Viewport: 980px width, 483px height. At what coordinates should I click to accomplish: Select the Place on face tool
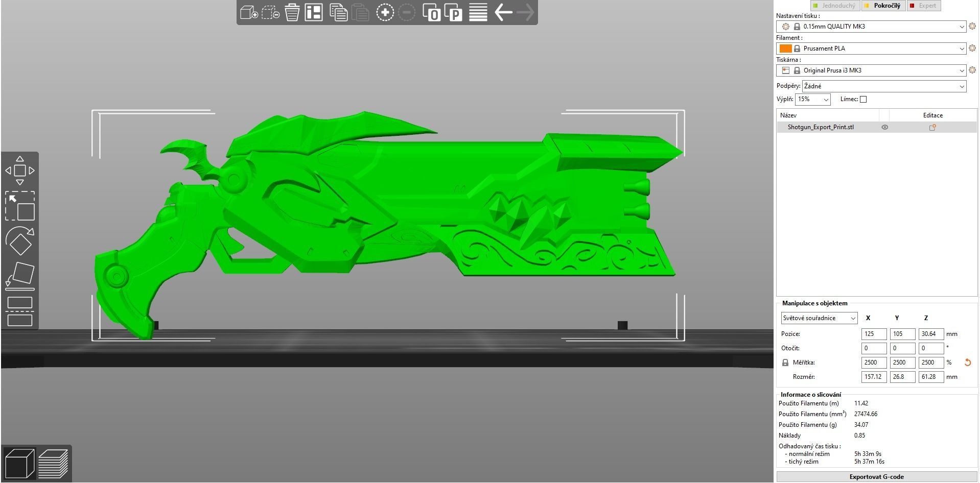[20, 276]
